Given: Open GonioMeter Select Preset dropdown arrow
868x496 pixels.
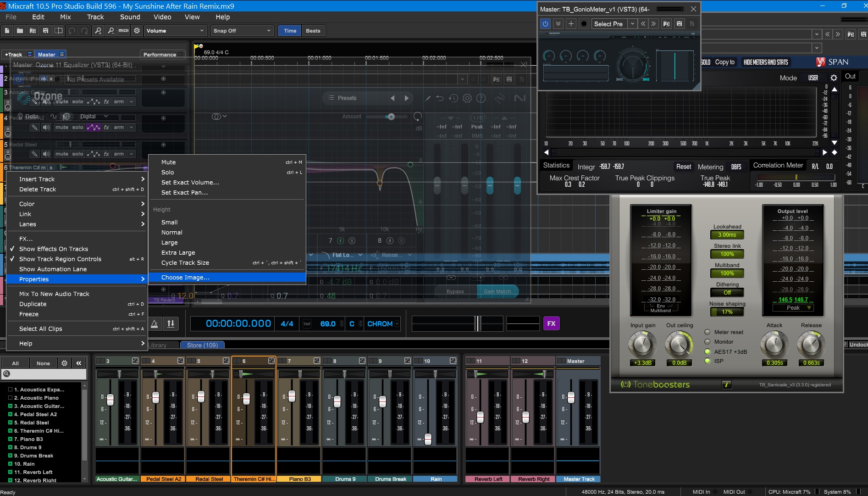Looking at the screenshot, I should [x=632, y=23].
